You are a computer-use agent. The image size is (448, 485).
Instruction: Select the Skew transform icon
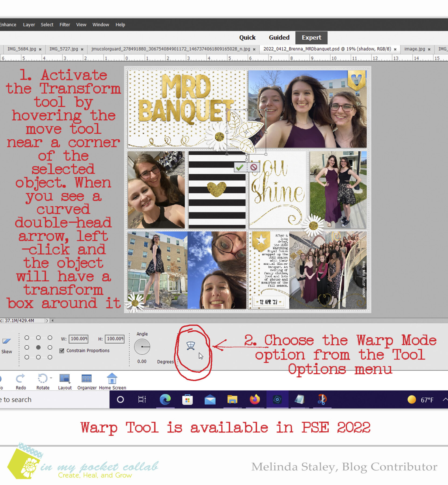6,341
